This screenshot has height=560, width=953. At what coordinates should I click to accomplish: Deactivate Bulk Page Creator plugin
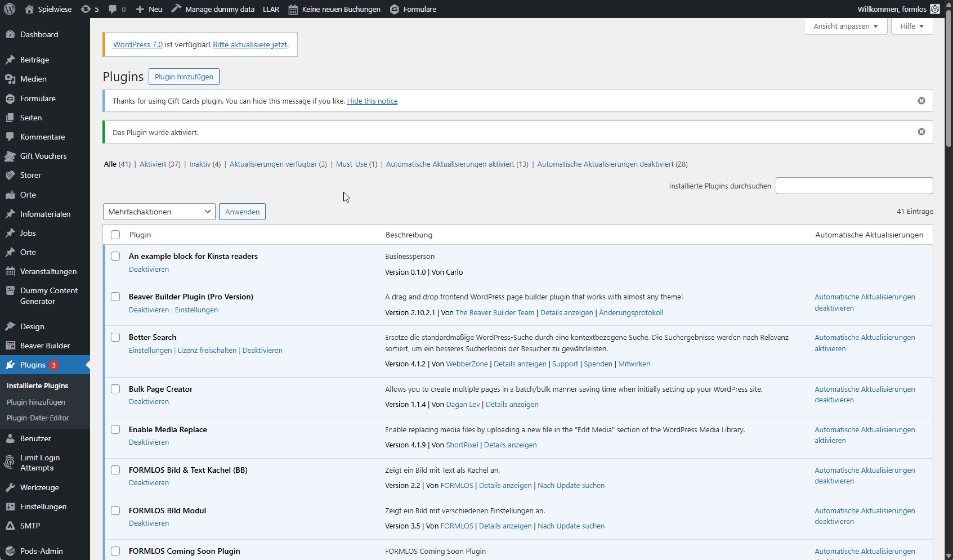(149, 401)
